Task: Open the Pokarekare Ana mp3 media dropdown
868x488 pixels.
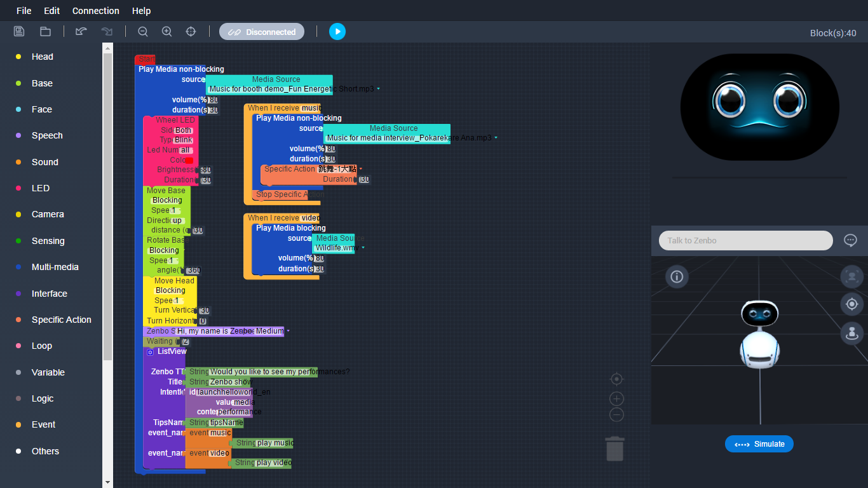Action: tap(496, 138)
